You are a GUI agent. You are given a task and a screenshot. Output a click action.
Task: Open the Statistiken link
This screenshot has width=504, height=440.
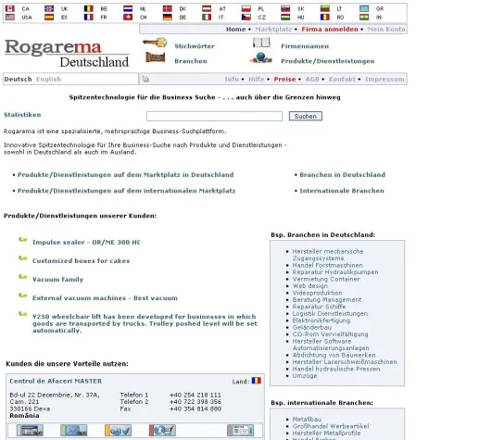(22, 115)
